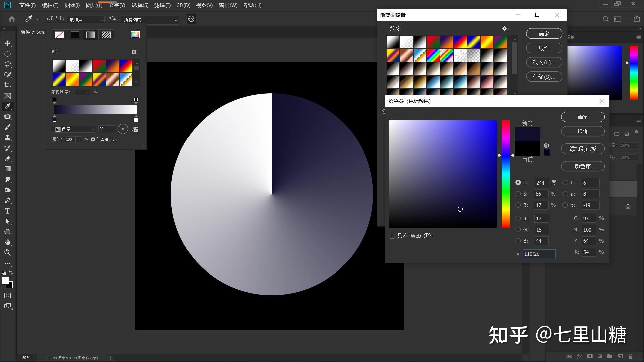Viewport: 644px width, 362px height.
Task: Select the Frame tool
Action: click(x=7, y=96)
